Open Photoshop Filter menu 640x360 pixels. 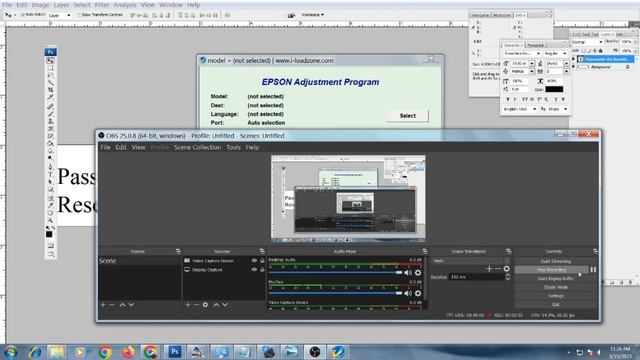pyautogui.click(x=102, y=5)
